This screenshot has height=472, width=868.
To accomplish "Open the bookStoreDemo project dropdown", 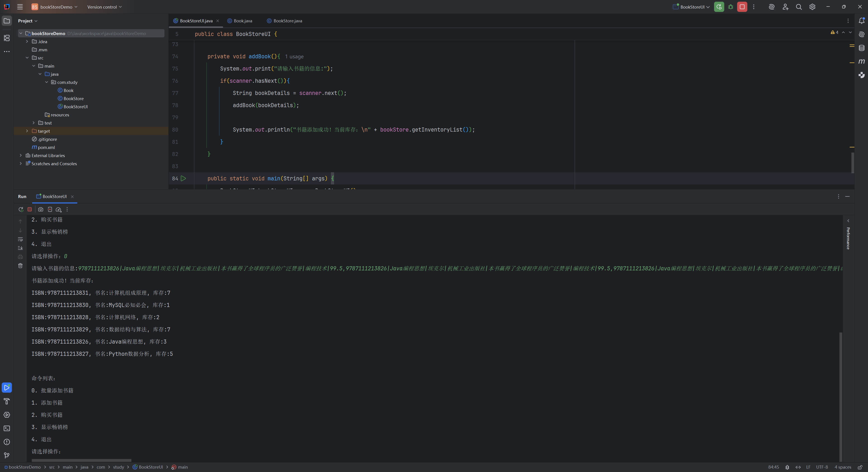I will tap(54, 7).
